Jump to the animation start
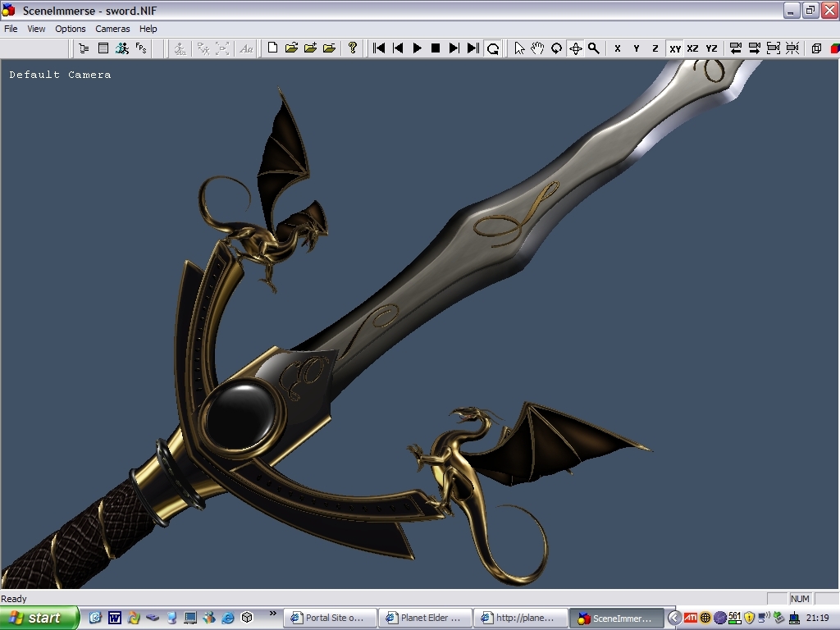 tap(379, 48)
